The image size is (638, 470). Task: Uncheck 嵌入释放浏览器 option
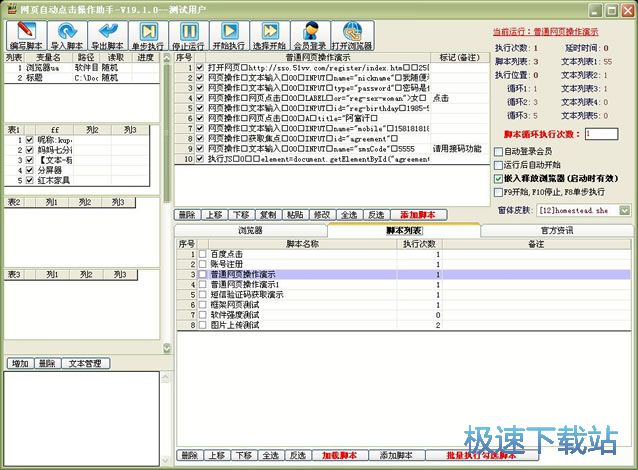point(500,178)
